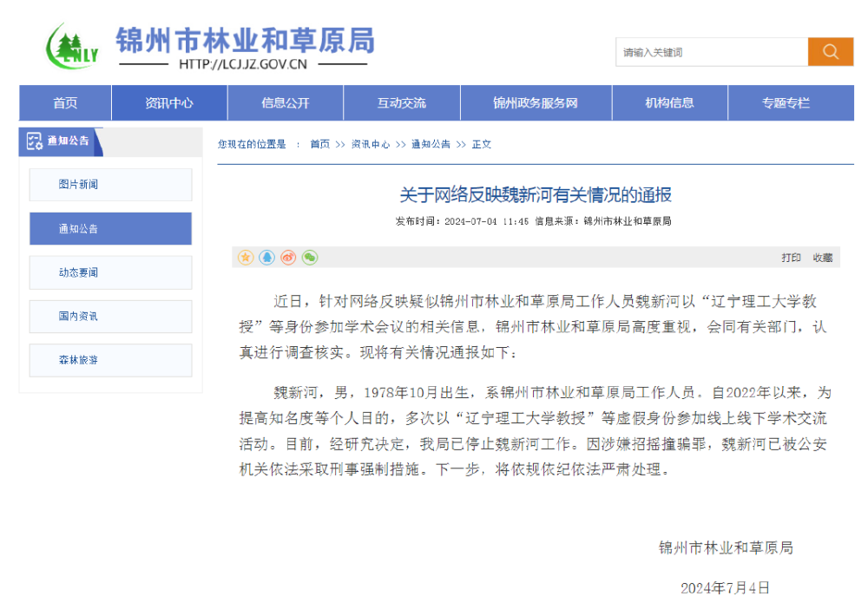Click the 首页 breadcrumb link

[x=320, y=144]
